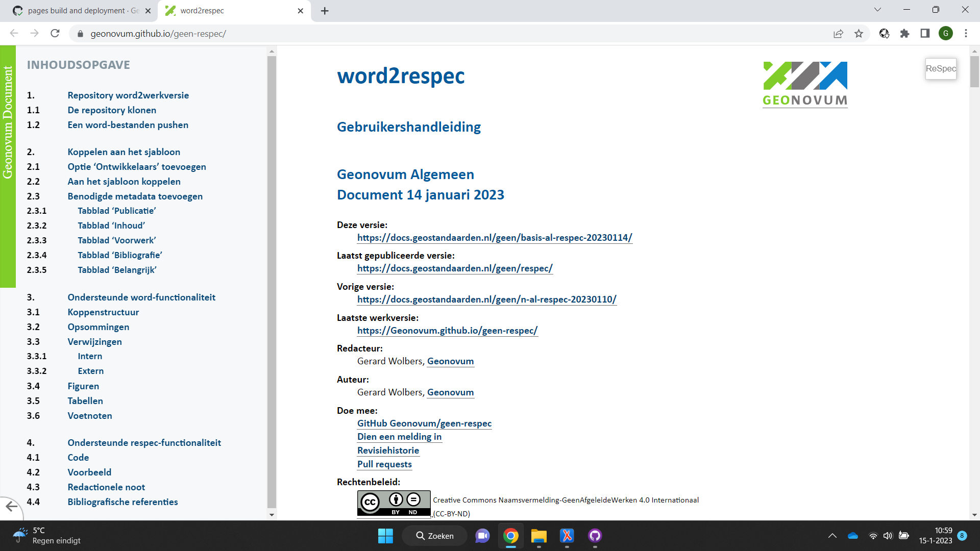Go to Ondersteunde word-functionaliteit
This screenshot has width=980, height=551.
click(x=141, y=297)
